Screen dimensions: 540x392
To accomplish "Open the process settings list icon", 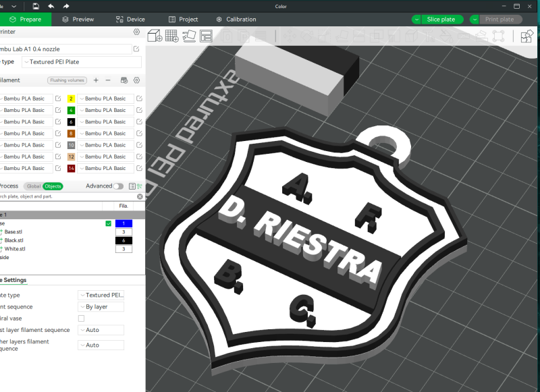I will pyautogui.click(x=132, y=186).
